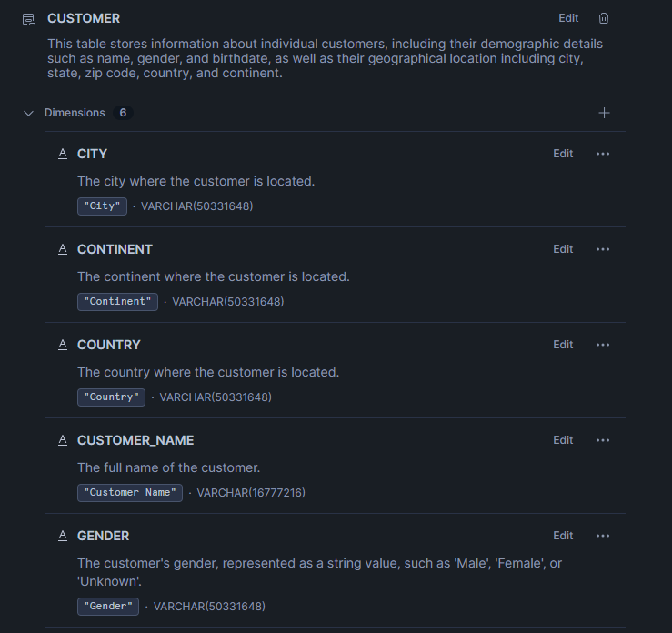Click the CUSTOMER table icon

click(x=28, y=18)
